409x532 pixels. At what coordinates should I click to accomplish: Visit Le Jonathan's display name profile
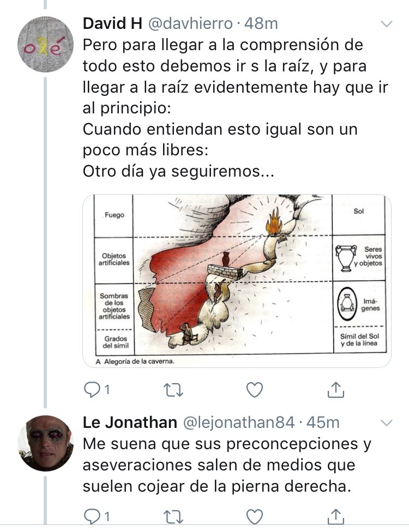[x=130, y=422]
